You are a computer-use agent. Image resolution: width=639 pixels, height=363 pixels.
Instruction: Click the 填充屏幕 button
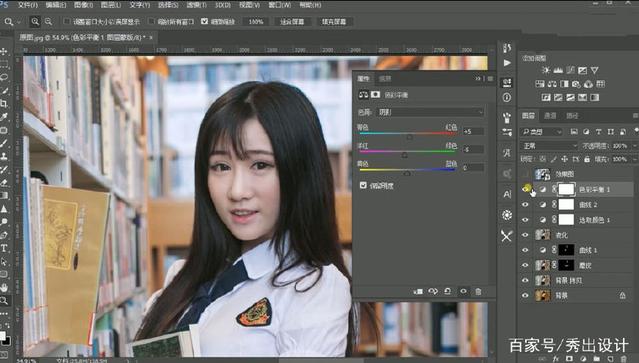334,22
